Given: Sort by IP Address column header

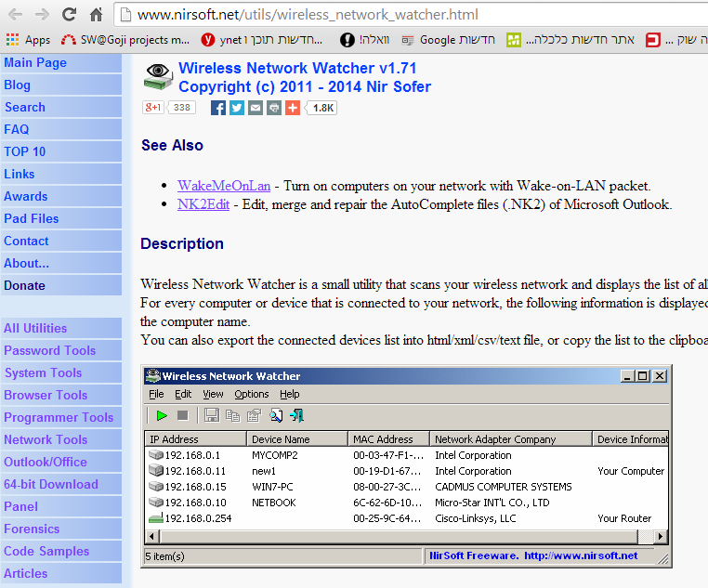Looking at the screenshot, I should (195, 439).
